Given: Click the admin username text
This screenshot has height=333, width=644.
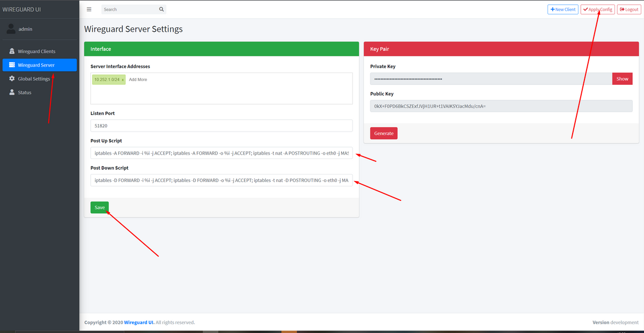Looking at the screenshot, I should (25, 29).
